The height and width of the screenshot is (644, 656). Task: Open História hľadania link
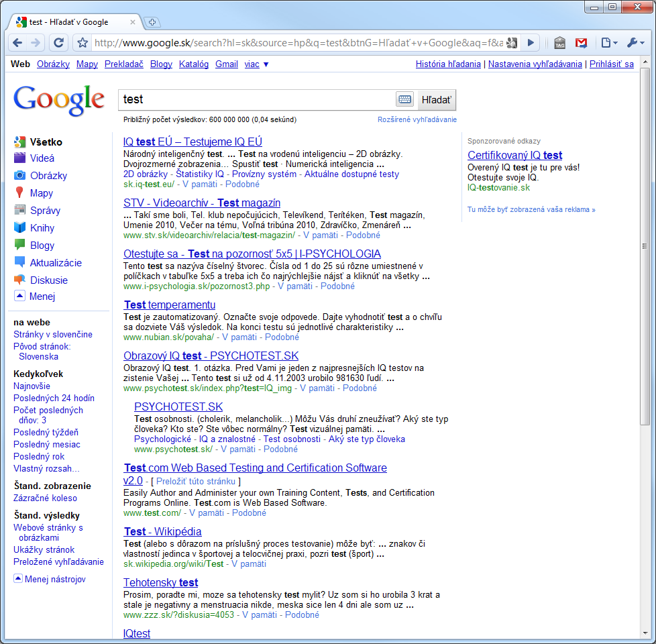click(x=448, y=64)
